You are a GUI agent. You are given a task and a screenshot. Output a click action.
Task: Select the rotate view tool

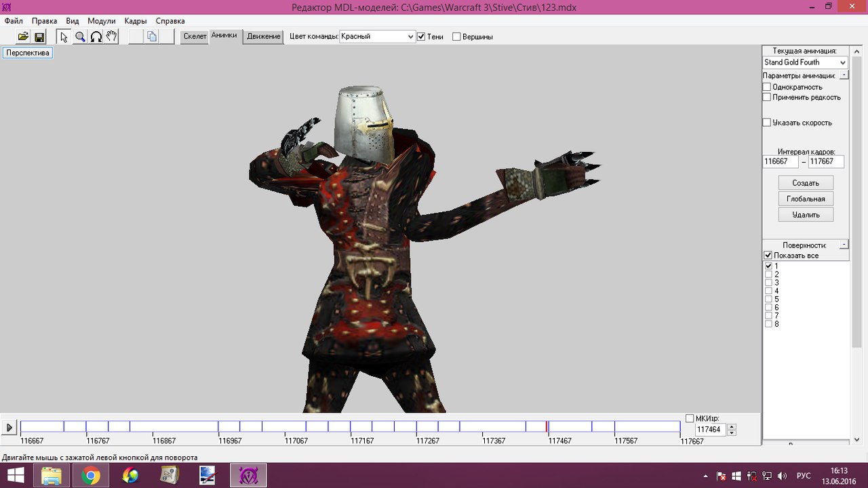(x=96, y=37)
